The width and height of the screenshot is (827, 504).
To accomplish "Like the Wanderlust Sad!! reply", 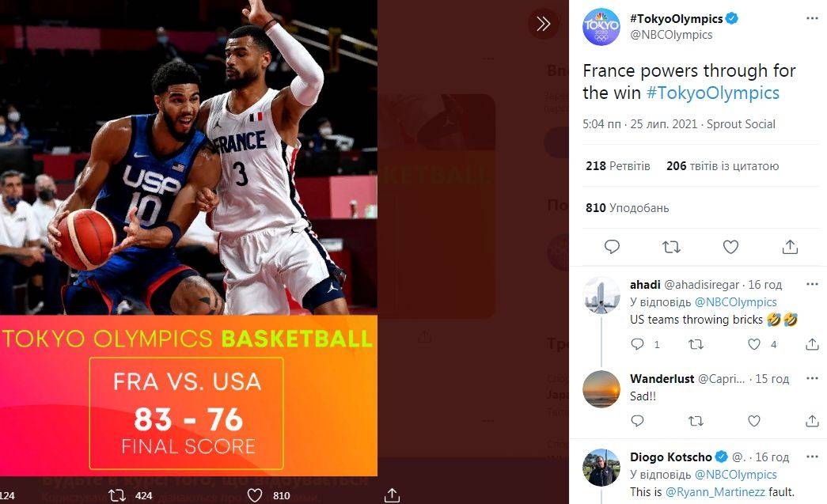I will [x=754, y=421].
